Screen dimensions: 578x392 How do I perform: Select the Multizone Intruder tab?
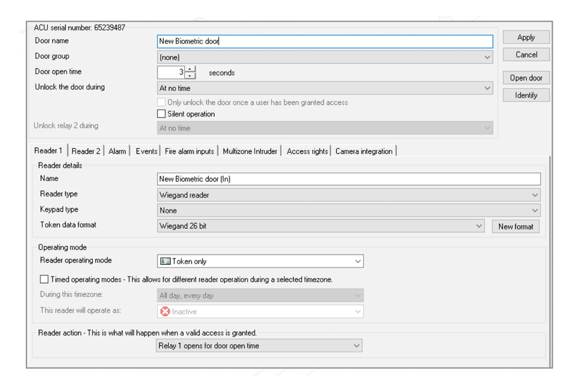250,151
